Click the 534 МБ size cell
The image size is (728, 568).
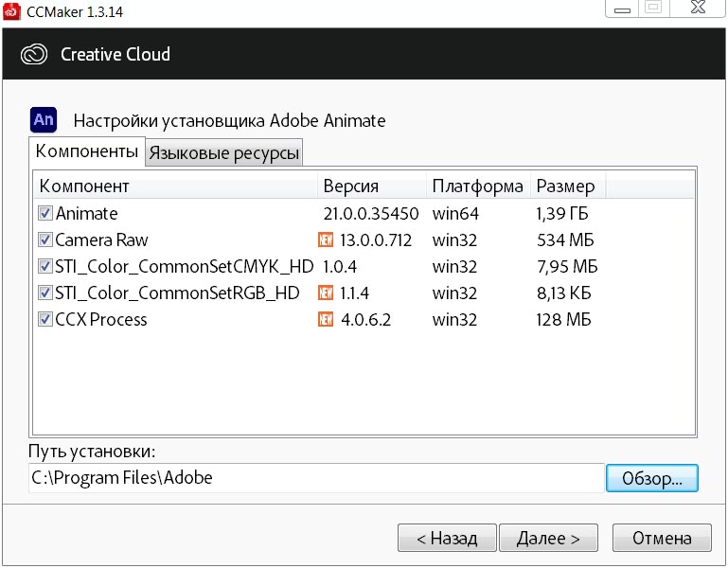pyautogui.click(x=565, y=240)
